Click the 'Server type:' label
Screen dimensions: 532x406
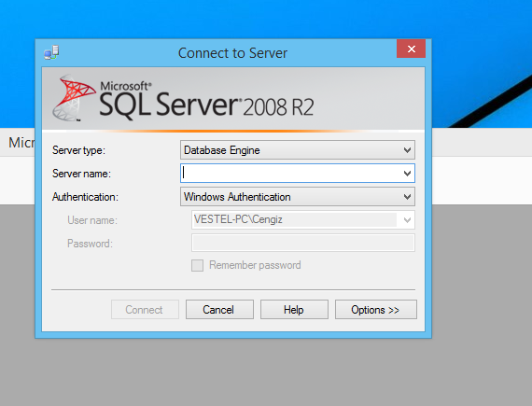pos(78,150)
